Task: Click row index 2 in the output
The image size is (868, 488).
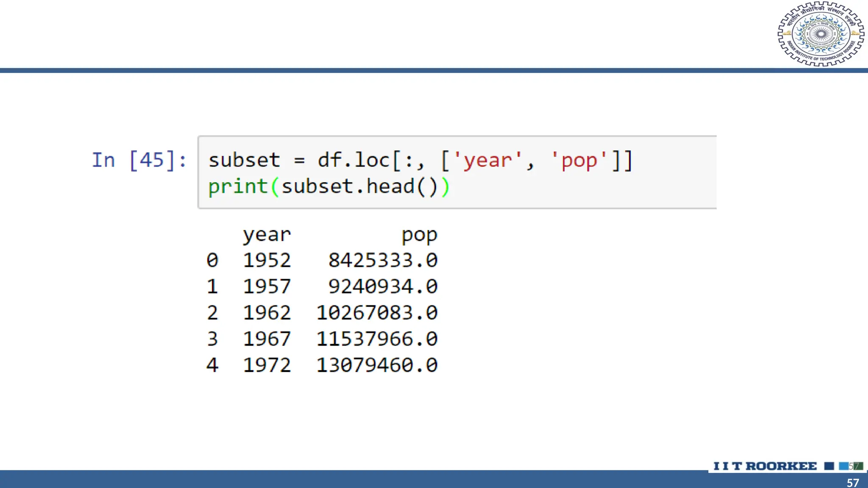Action: 212,313
